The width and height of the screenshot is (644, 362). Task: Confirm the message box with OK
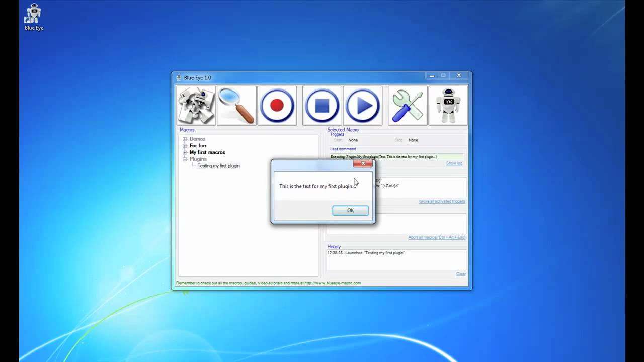click(350, 211)
